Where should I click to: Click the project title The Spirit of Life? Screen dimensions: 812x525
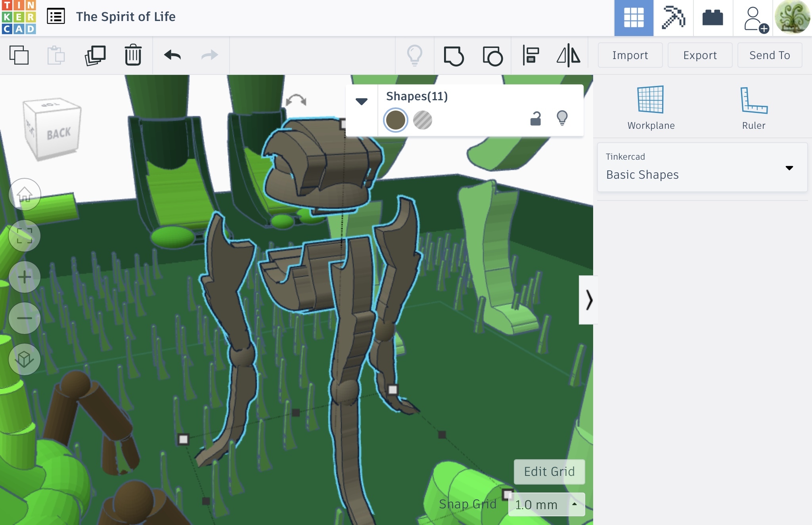[x=126, y=17]
